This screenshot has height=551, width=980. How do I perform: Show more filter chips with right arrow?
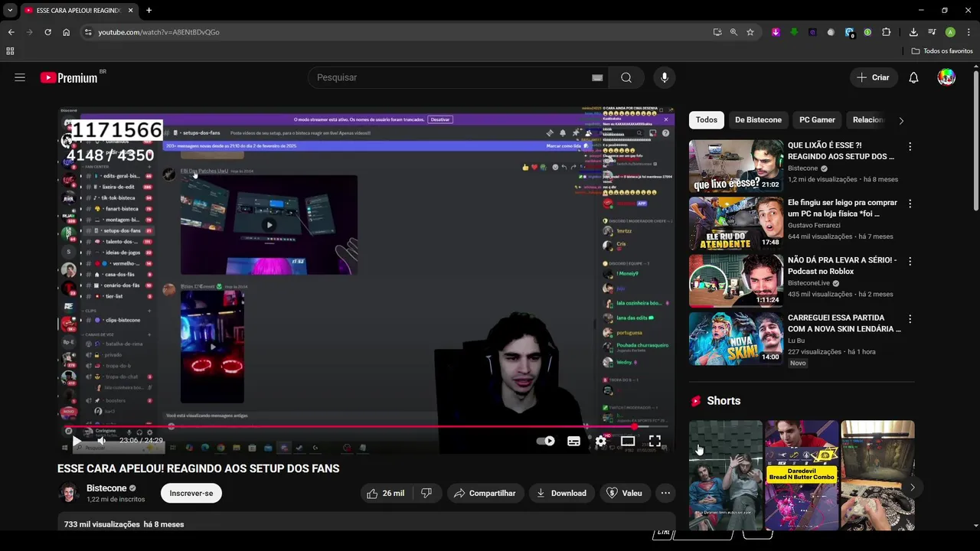tap(901, 120)
